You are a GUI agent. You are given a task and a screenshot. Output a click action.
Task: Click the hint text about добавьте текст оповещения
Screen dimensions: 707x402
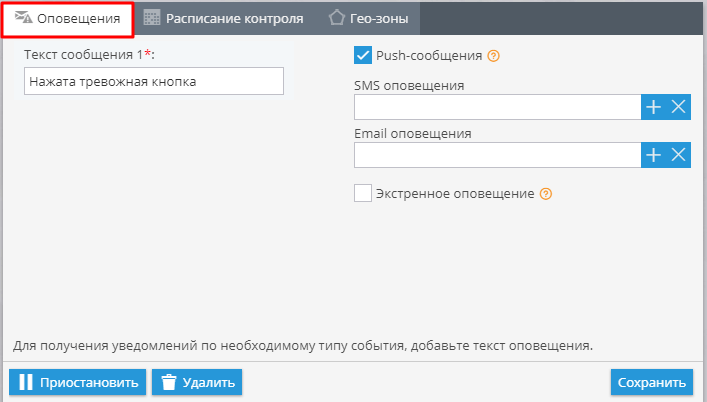(x=303, y=346)
